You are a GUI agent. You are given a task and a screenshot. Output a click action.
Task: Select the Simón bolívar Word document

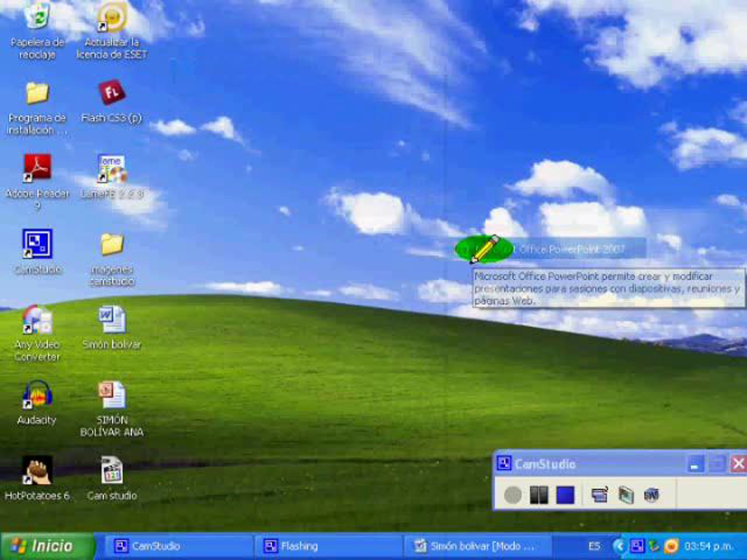click(x=112, y=319)
